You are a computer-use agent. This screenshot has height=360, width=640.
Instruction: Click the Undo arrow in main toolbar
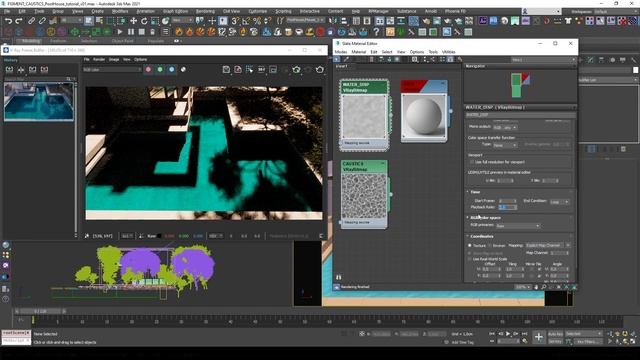[8, 21]
